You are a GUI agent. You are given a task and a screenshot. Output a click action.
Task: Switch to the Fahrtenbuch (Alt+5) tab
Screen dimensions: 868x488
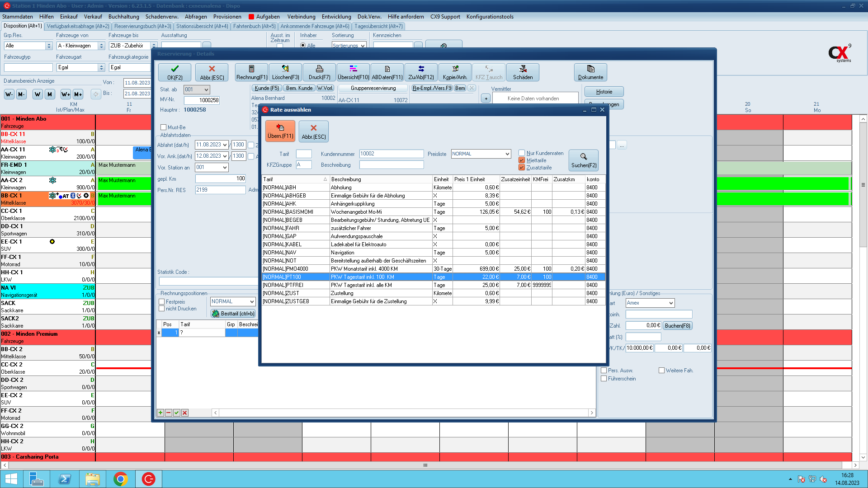[x=254, y=26]
